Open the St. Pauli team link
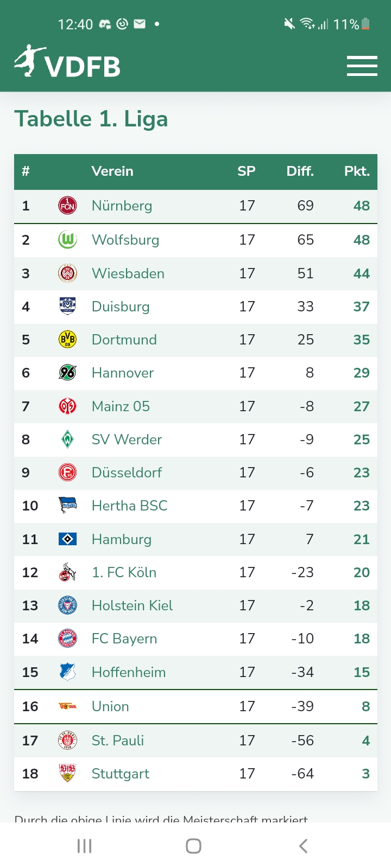391x868 pixels. [117, 741]
